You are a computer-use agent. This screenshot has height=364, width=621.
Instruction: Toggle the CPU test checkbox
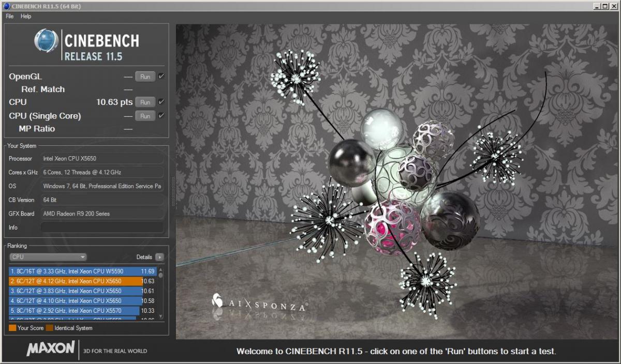pyautogui.click(x=161, y=102)
